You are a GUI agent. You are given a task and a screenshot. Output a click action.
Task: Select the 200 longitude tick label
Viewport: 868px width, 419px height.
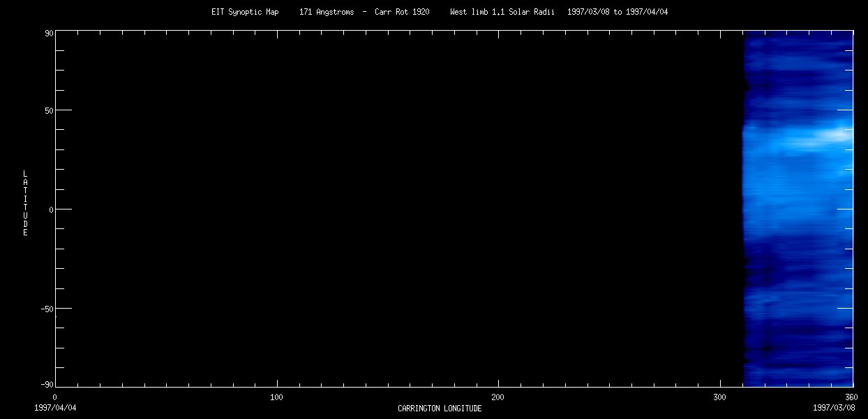pos(497,397)
